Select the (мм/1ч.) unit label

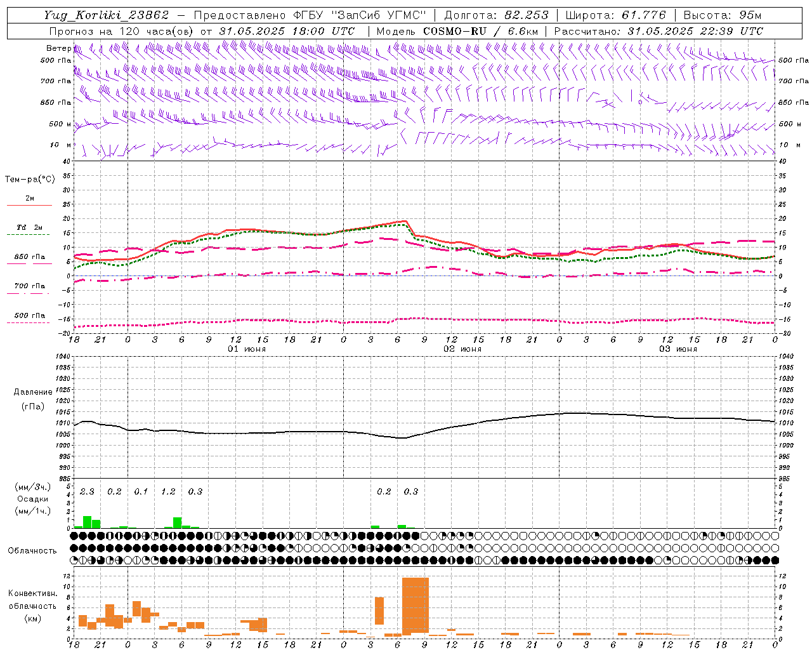[x=32, y=511]
